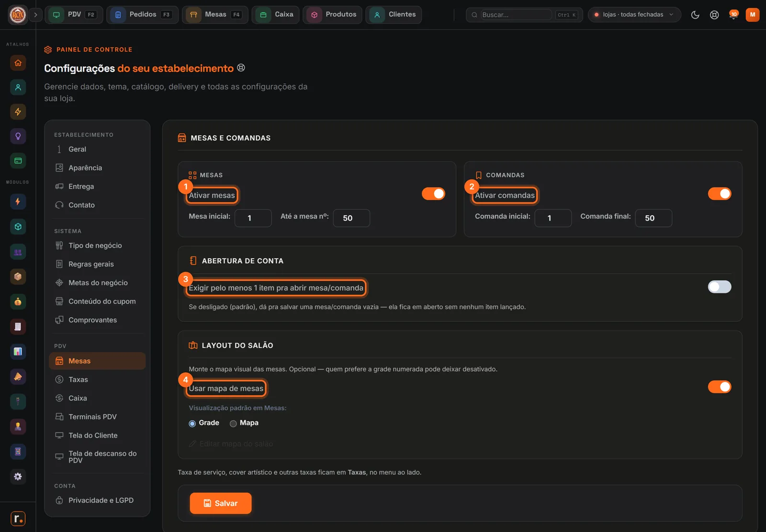Click the lightbulb shortcut in sidebar
This screenshot has height=532, width=766.
click(x=18, y=136)
